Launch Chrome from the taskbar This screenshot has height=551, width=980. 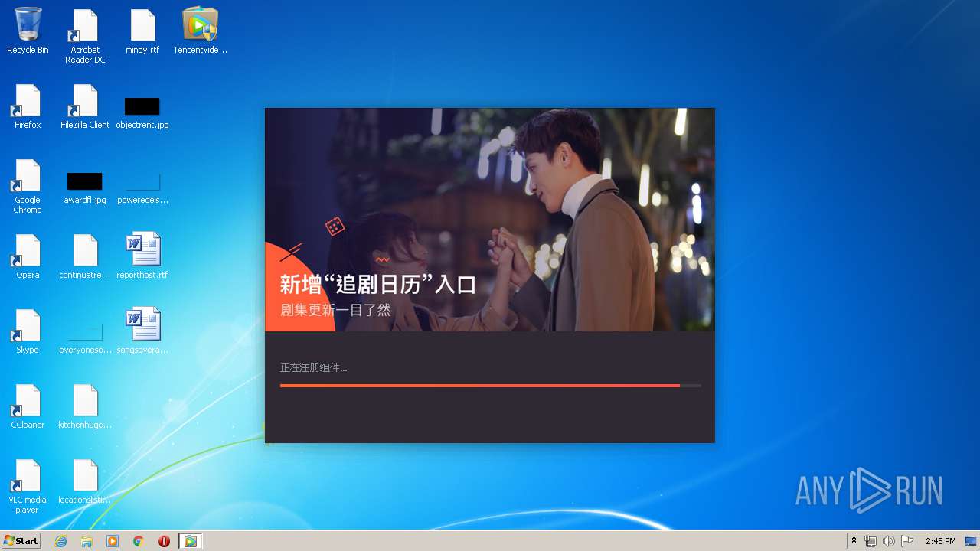139,541
